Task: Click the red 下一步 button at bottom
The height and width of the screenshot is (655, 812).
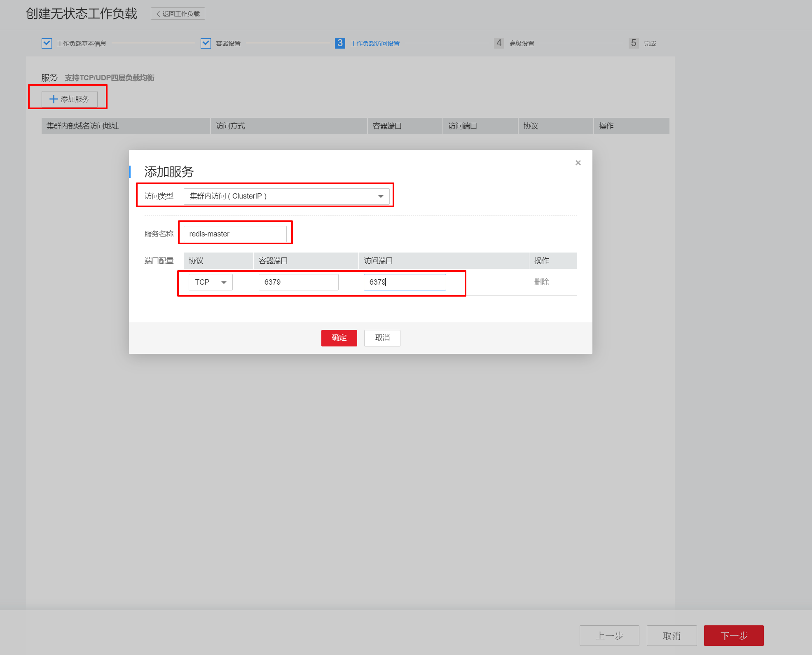Action: click(733, 636)
